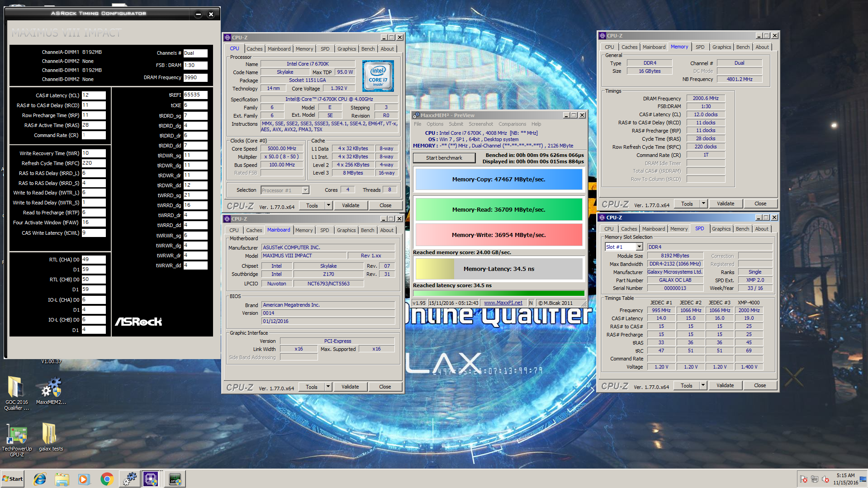Click Validate in CPU-Z Memory window
The image size is (868, 488).
pyautogui.click(x=726, y=204)
